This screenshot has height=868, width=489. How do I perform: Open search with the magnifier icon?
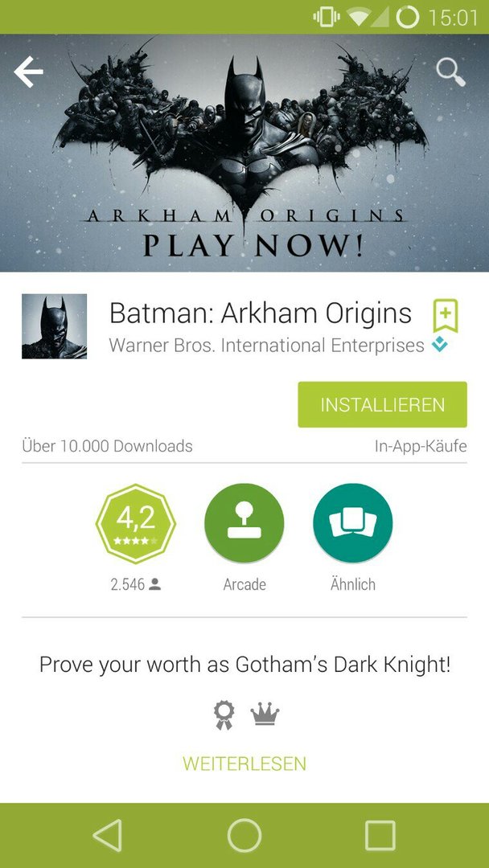450,72
